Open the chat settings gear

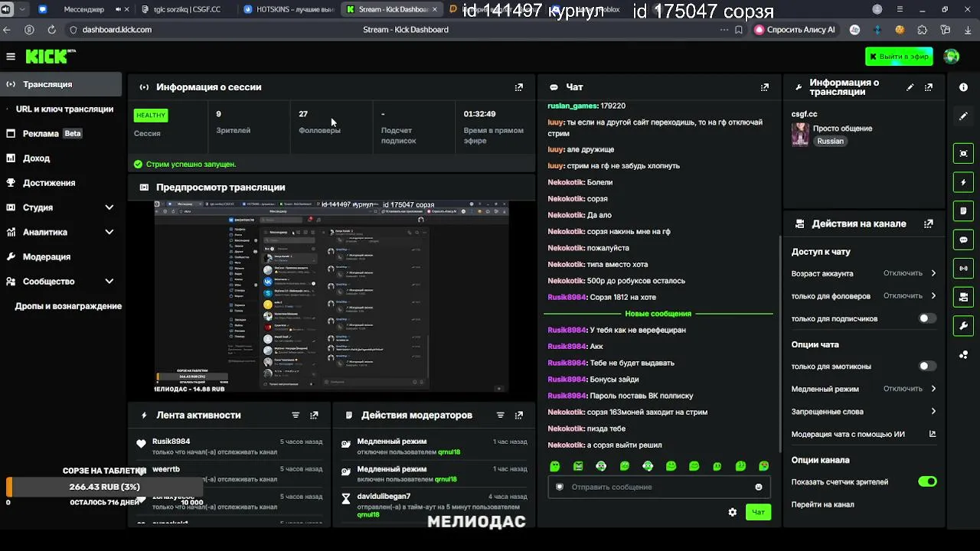(x=733, y=512)
